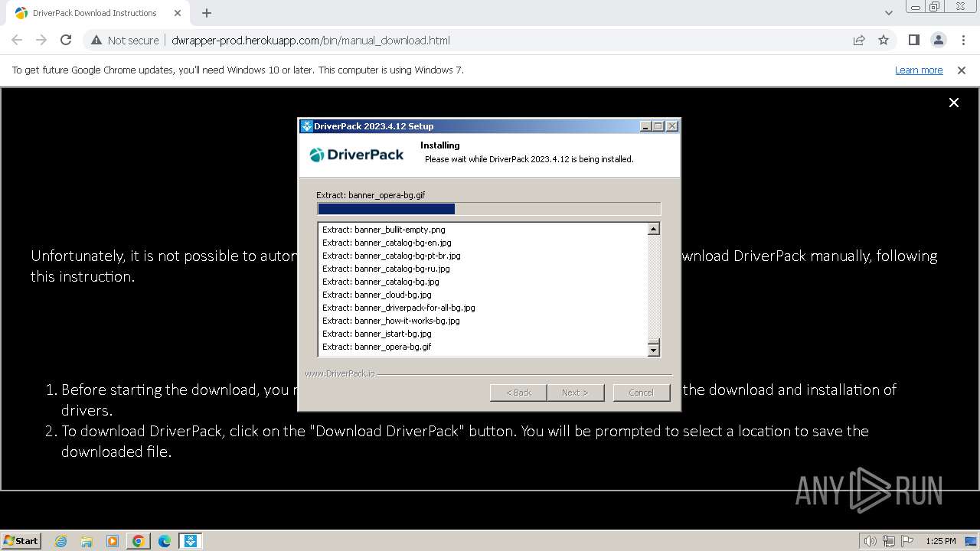The width and height of the screenshot is (980, 551).
Task: Click the installation progress bar
Action: 488,209
